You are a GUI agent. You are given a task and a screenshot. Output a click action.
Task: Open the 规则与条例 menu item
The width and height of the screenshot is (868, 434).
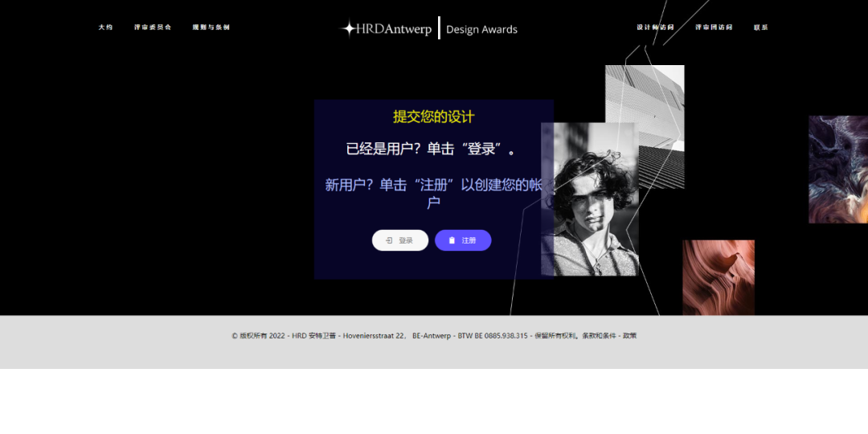211,27
